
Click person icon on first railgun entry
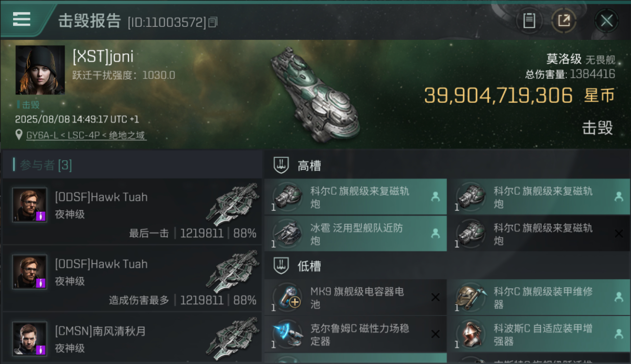(x=435, y=197)
